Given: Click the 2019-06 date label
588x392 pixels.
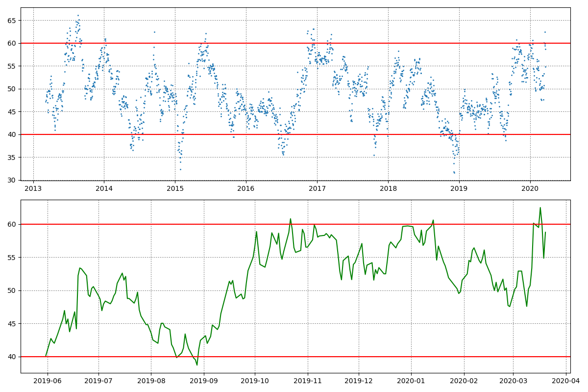Looking at the screenshot, I should coord(47,381).
